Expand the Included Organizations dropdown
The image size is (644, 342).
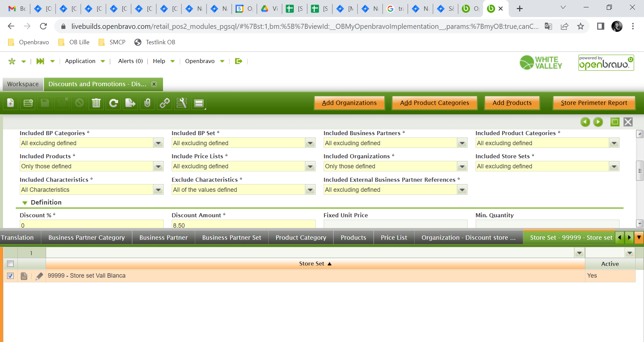pos(462,167)
